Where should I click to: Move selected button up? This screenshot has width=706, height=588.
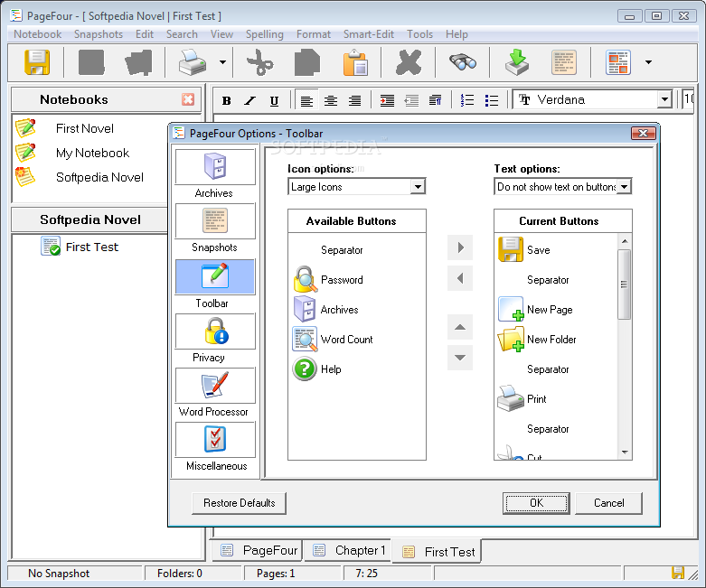460,327
